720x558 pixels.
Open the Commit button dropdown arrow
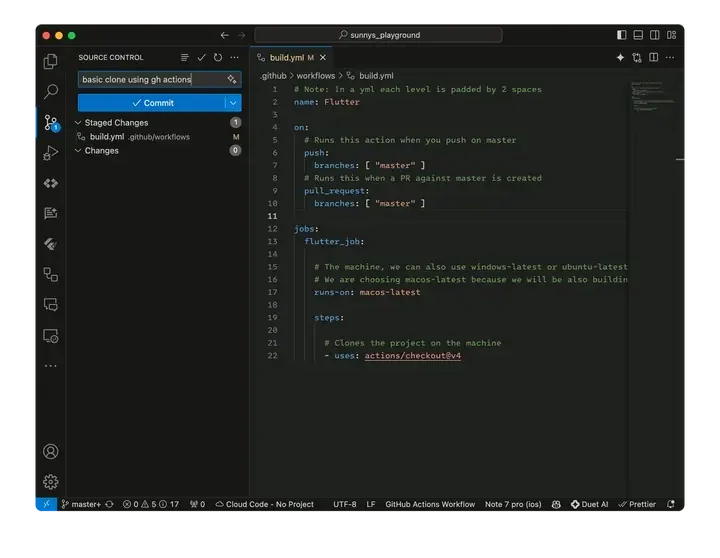[233, 103]
